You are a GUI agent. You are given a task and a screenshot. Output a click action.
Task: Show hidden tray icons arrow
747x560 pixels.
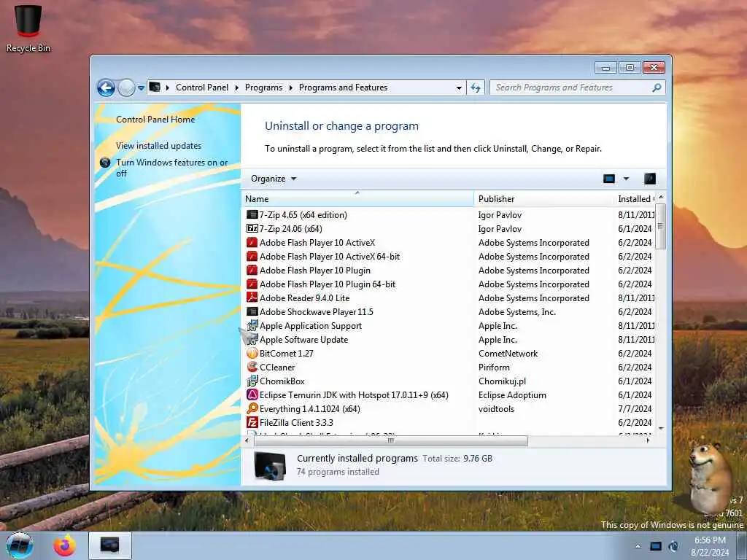pyautogui.click(x=638, y=546)
